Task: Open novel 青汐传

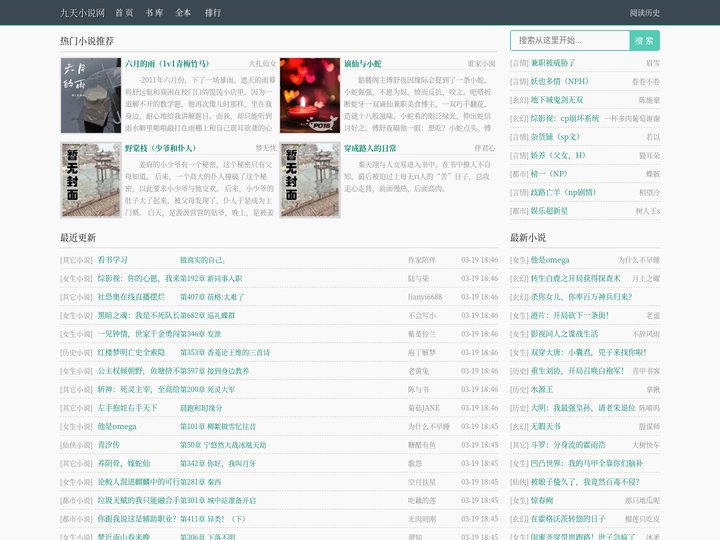Action: 109,444
